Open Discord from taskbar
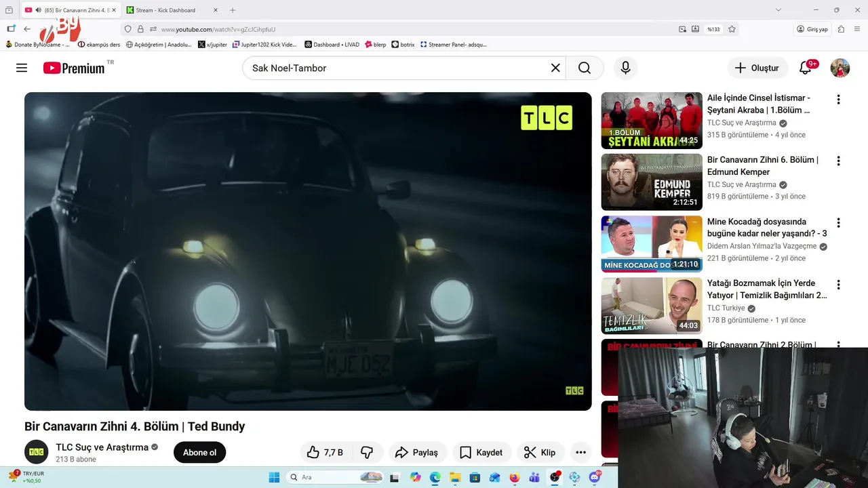 (x=595, y=477)
